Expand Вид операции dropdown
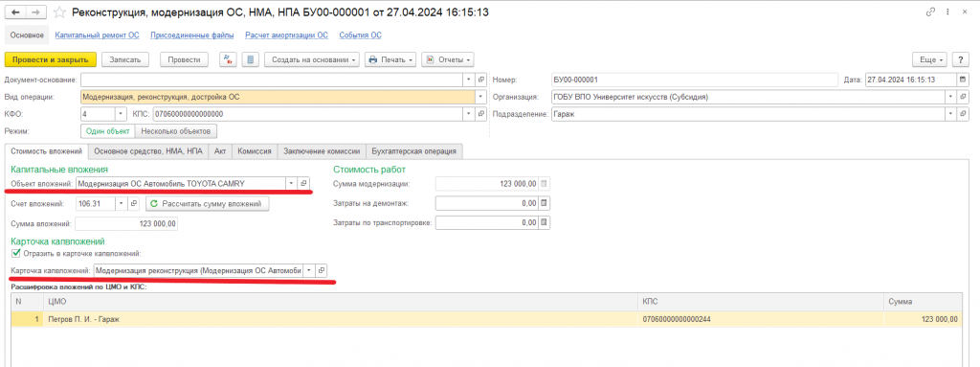 480,97
